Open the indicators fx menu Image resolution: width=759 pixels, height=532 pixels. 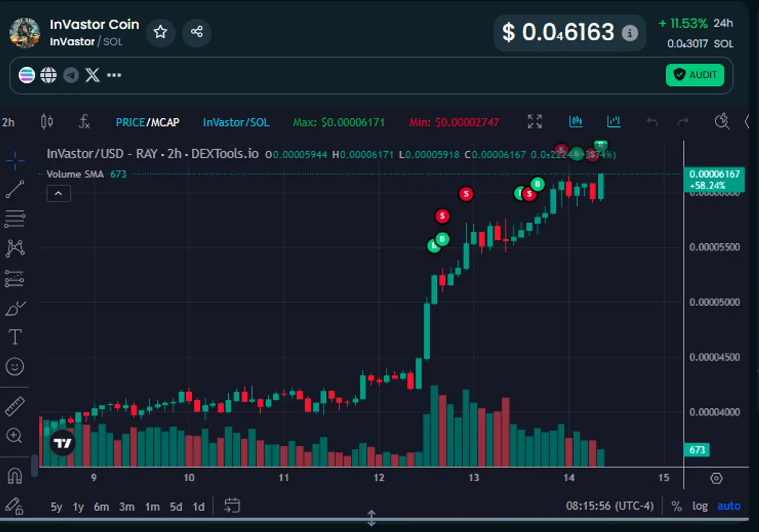coord(84,122)
